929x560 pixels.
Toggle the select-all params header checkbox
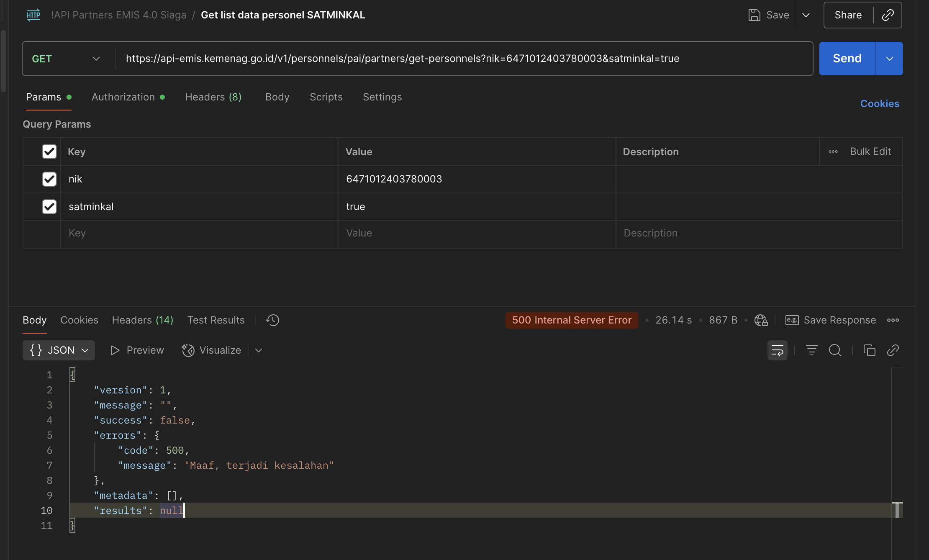[49, 152]
